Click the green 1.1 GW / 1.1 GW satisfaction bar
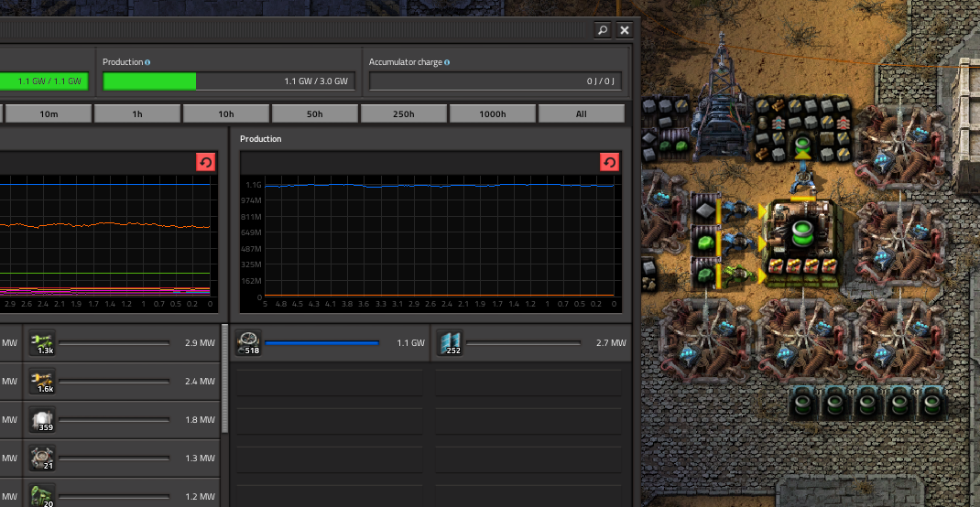 click(44, 81)
